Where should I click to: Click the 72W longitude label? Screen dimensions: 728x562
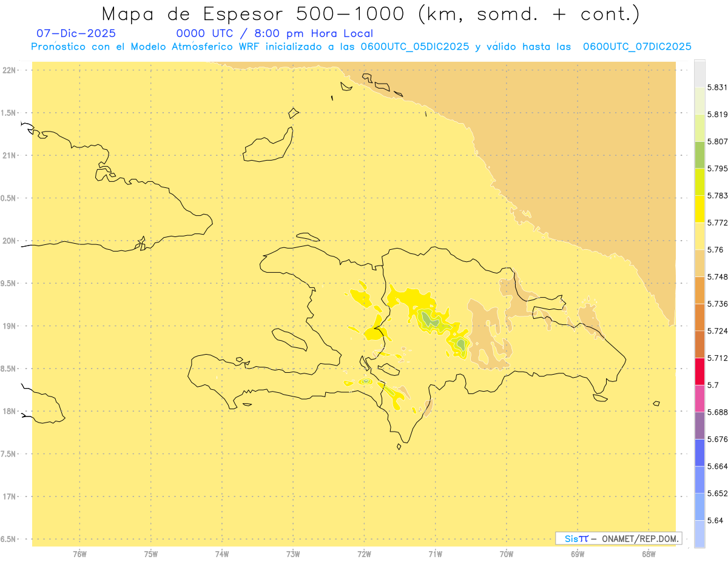pyautogui.click(x=364, y=554)
